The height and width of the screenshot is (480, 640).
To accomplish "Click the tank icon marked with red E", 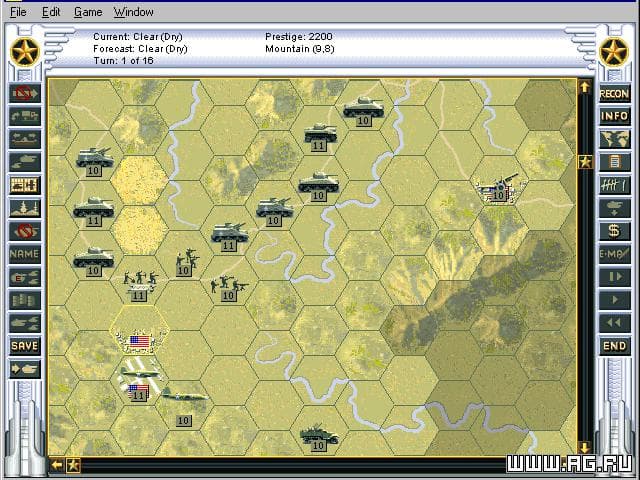I will coord(24,277).
